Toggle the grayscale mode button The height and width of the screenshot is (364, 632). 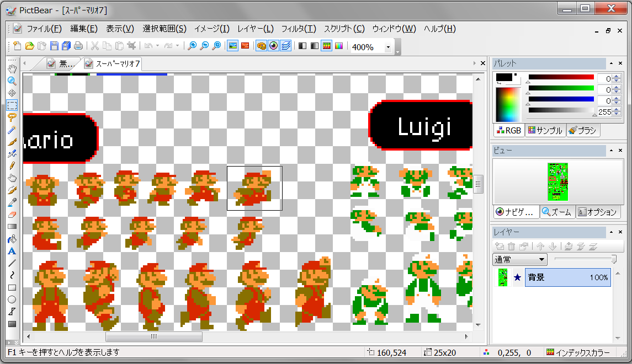pyautogui.click(x=315, y=46)
